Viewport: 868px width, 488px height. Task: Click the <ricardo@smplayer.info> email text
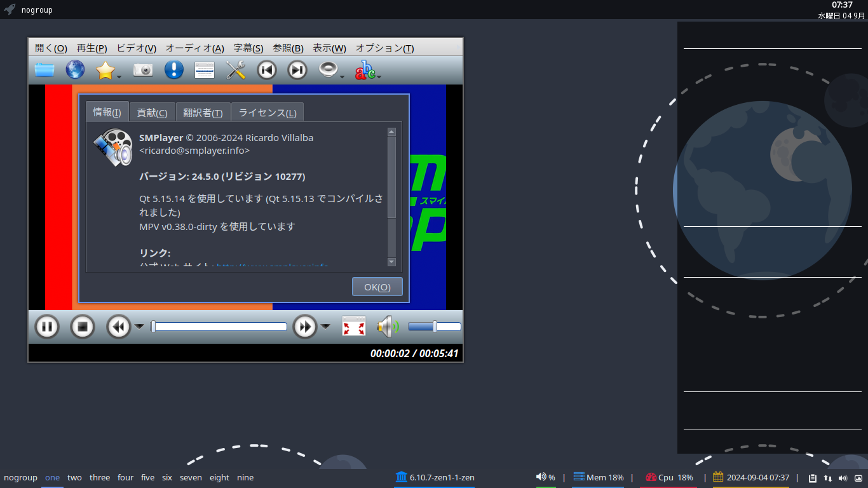tap(194, 151)
